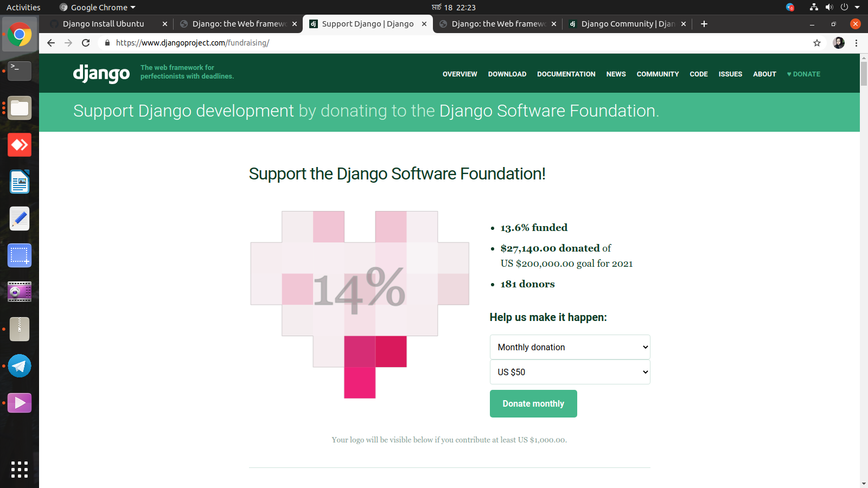
Task: Open the purple media player dock icon
Action: (20, 403)
